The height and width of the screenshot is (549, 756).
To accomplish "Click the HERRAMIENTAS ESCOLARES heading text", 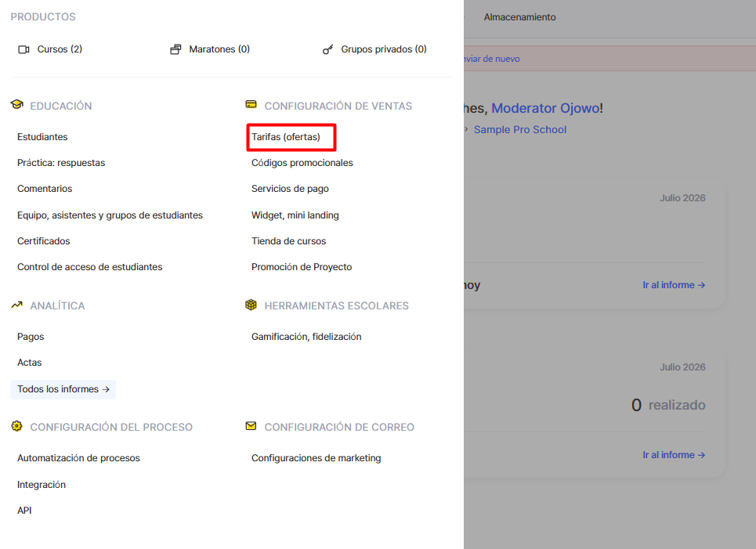I will pos(337,305).
